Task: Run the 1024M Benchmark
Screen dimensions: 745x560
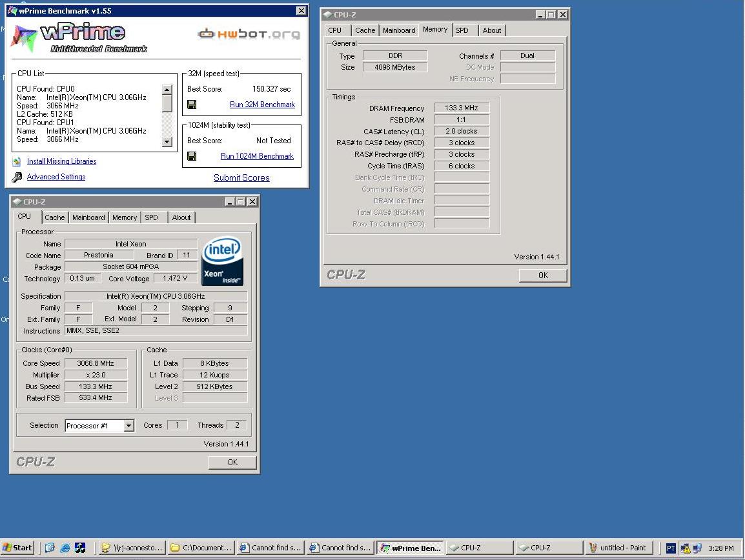Action: click(x=257, y=156)
